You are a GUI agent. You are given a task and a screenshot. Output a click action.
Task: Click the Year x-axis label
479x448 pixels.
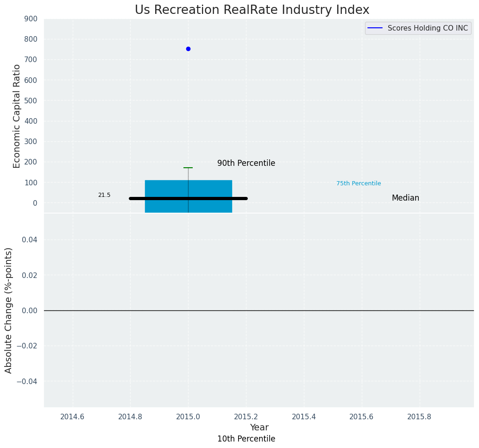coord(259,427)
